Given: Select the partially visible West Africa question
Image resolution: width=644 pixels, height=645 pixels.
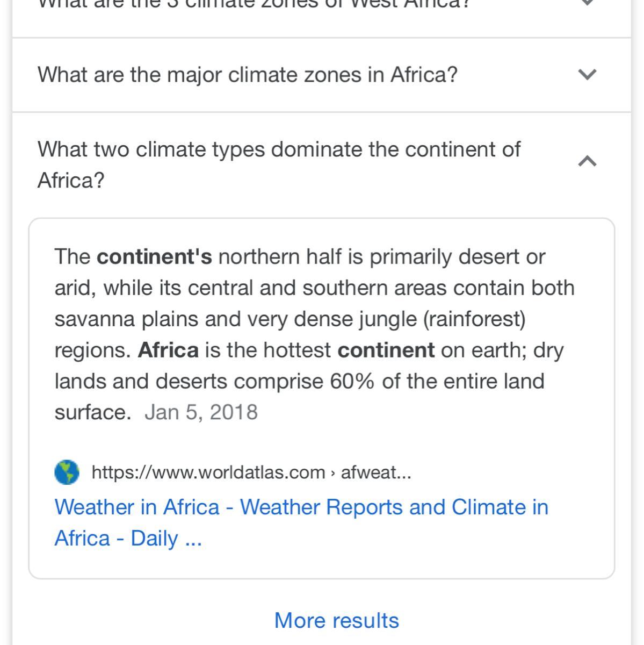Looking at the screenshot, I should click(x=254, y=4).
